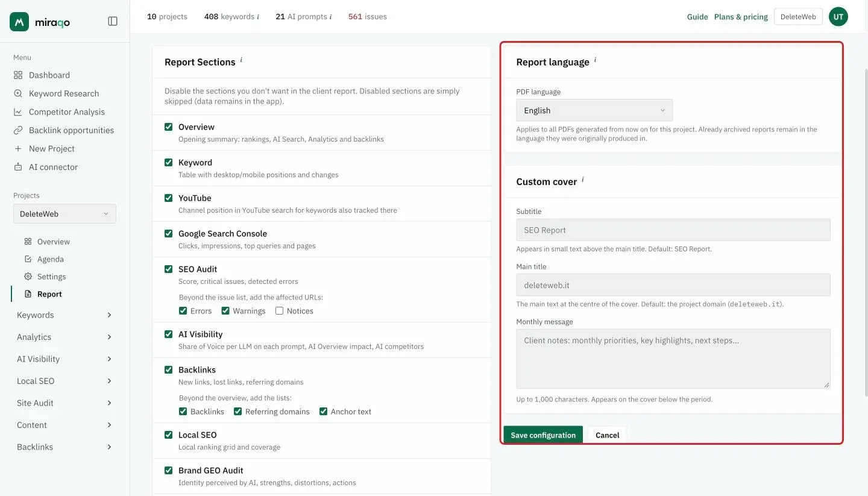Toggle the Google Search Console checkbox

tap(169, 233)
